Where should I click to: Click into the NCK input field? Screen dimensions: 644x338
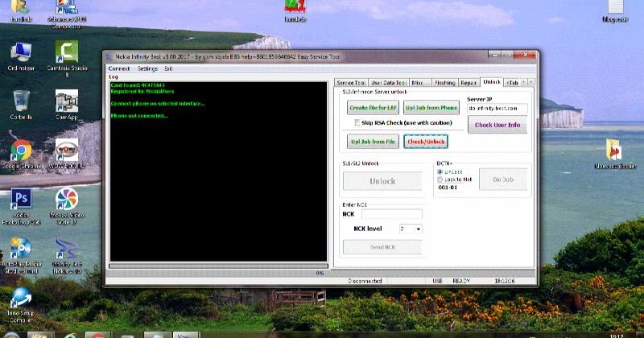coord(392,214)
